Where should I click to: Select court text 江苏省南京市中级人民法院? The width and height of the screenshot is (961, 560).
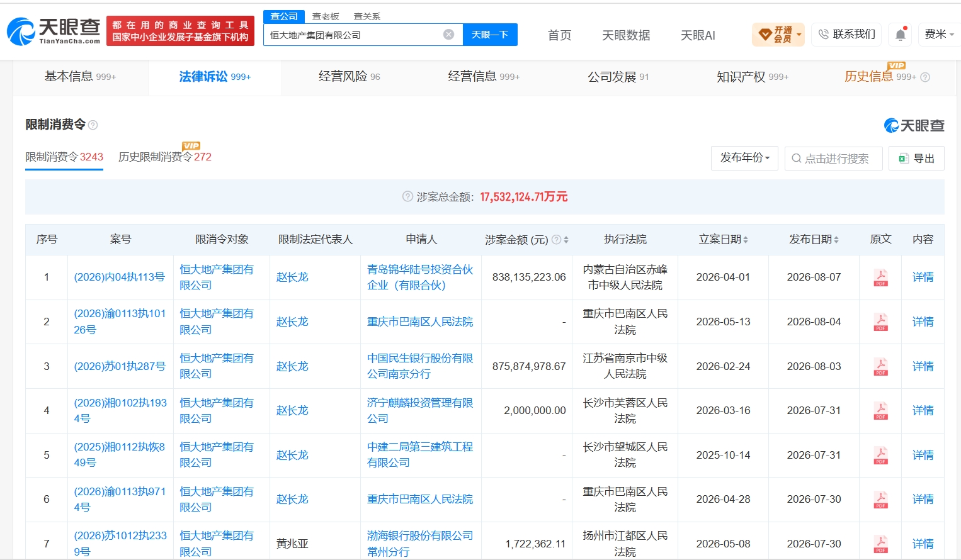(x=625, y=366)
